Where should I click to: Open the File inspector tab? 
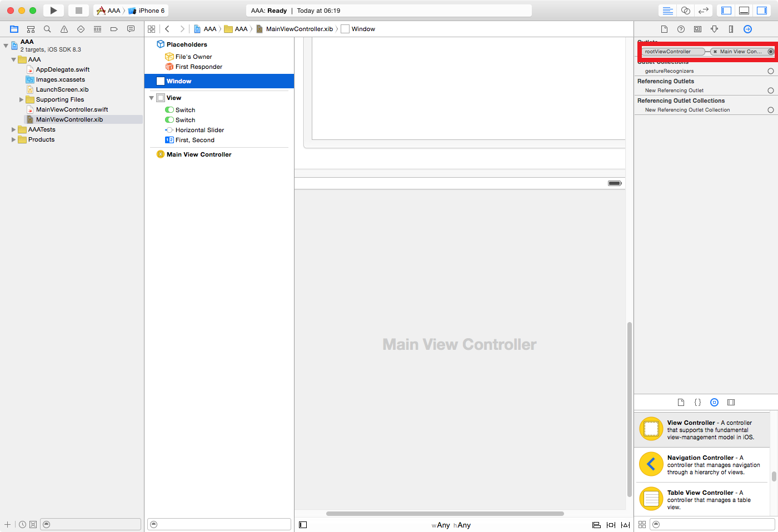tap(664, 29)
